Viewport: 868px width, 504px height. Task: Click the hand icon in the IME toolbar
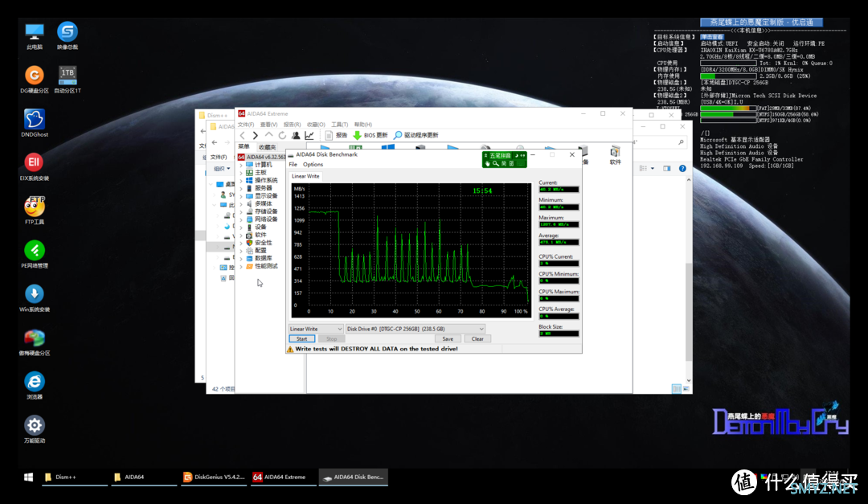tap(488, 163)
